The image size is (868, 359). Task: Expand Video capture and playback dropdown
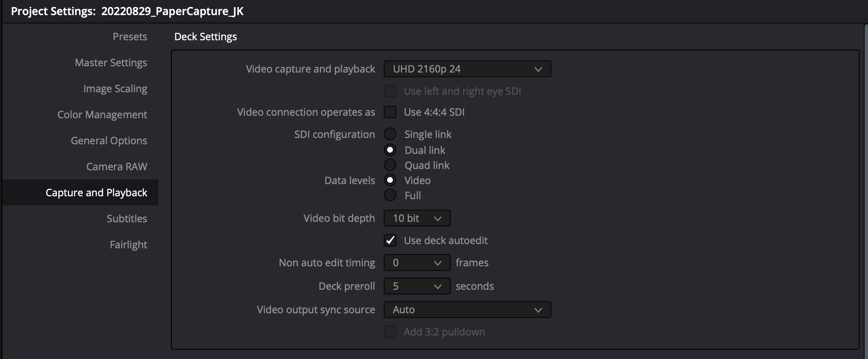coord(467,69)
